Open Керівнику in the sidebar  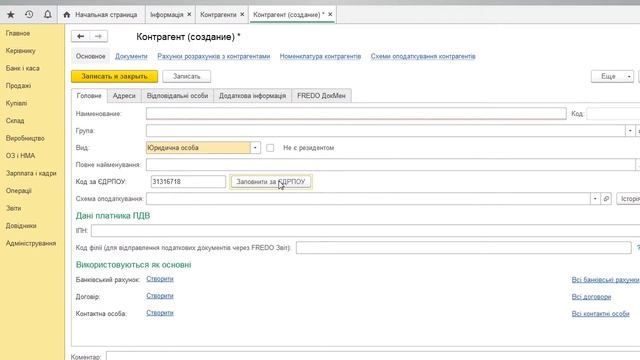pos(21,51)
